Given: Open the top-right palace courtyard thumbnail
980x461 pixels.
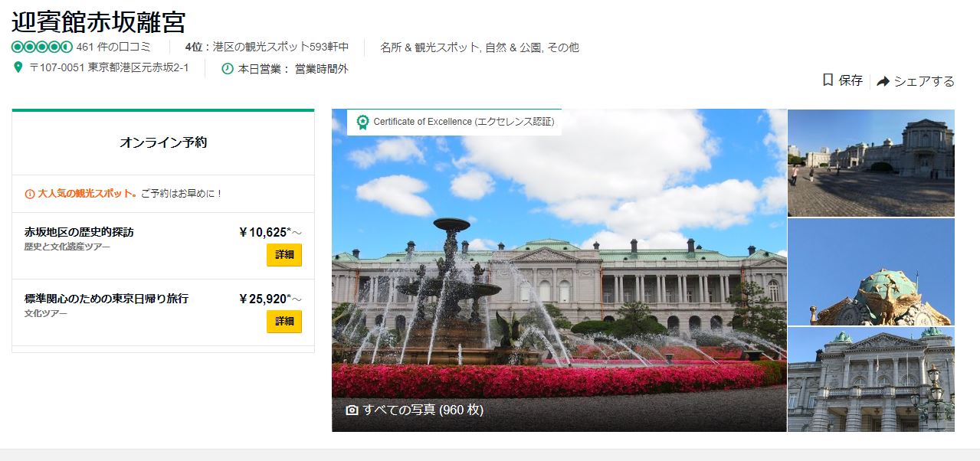Looking at the screenshot, I should click(x=870, y=163).
